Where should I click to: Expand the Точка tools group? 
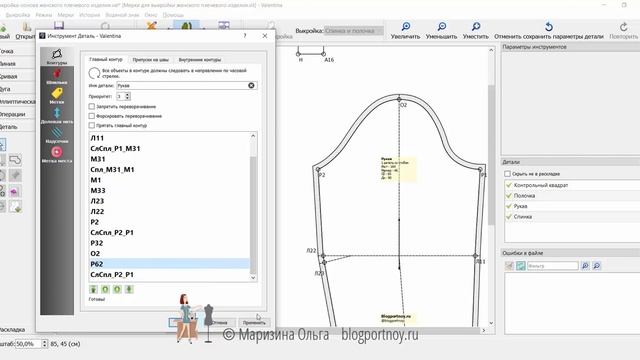pos(16,51)
